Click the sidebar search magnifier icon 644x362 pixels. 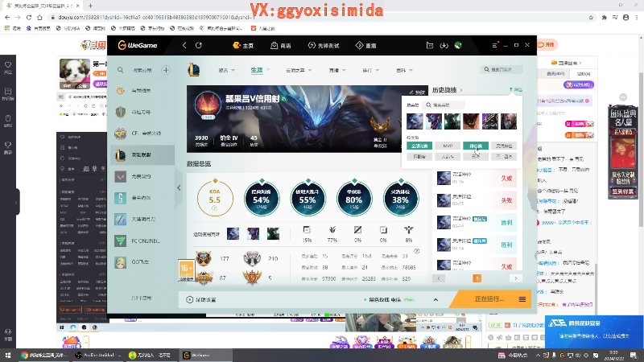click(x=120, y=70)
